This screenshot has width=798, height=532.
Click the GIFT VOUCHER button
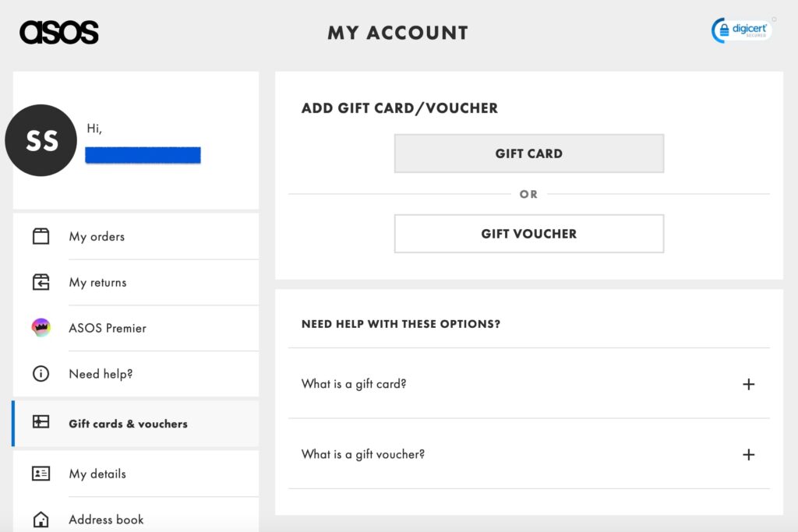(x=528, y=234)
